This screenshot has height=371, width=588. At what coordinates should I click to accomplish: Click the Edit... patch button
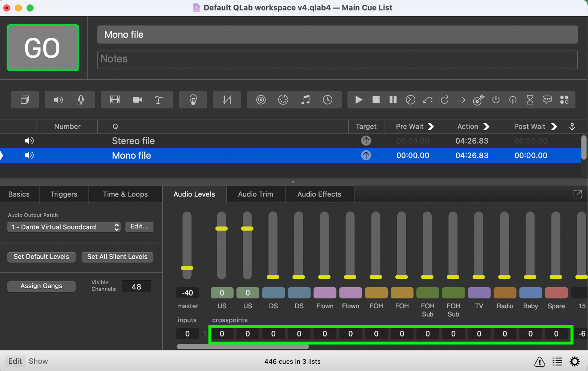(x=139, y=227)
